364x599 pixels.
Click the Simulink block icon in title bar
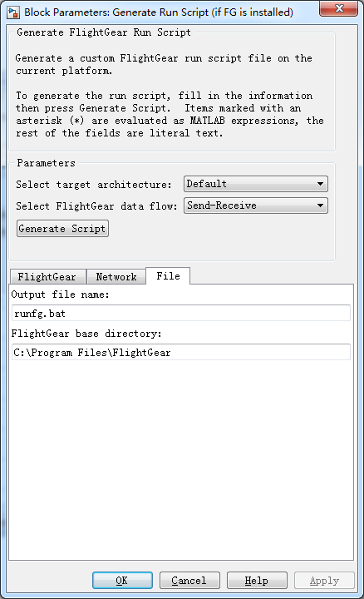coord(13,12)
